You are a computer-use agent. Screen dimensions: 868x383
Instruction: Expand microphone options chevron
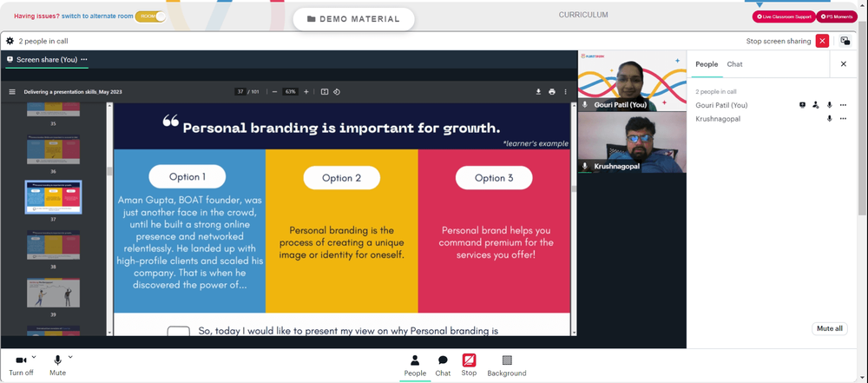click(x=70, y=357)
